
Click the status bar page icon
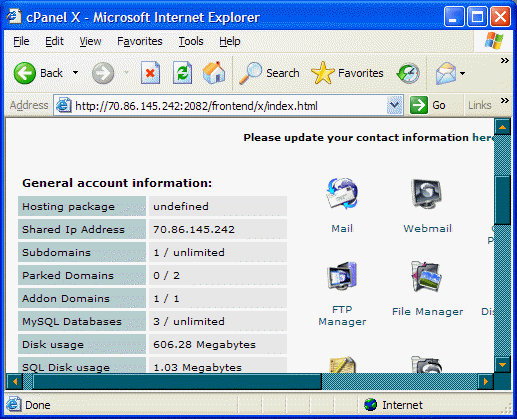point(14,404)
